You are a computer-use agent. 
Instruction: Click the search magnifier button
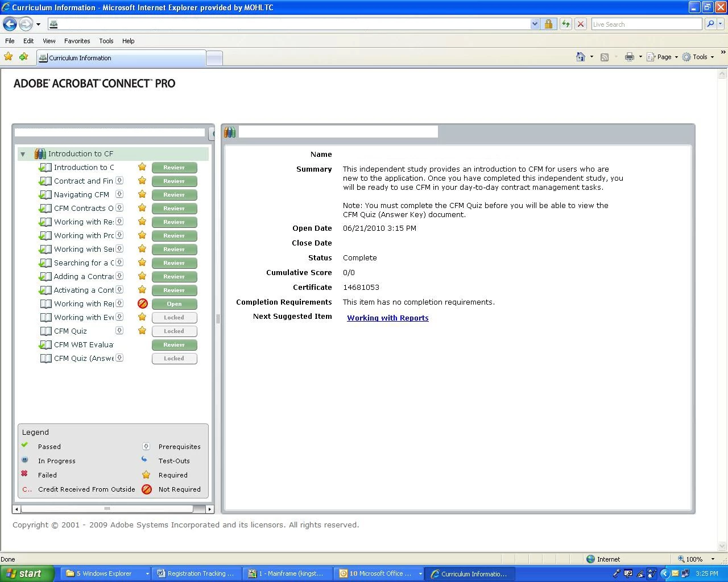coord(710,24)
